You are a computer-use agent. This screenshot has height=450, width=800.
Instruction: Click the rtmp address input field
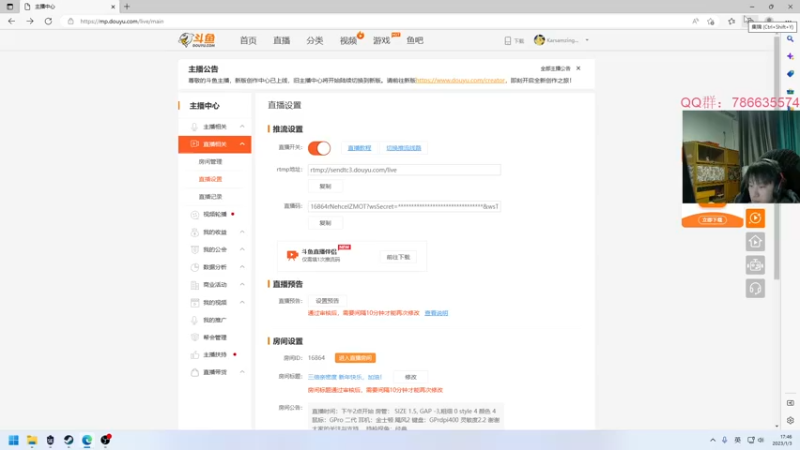click(404, 170)
